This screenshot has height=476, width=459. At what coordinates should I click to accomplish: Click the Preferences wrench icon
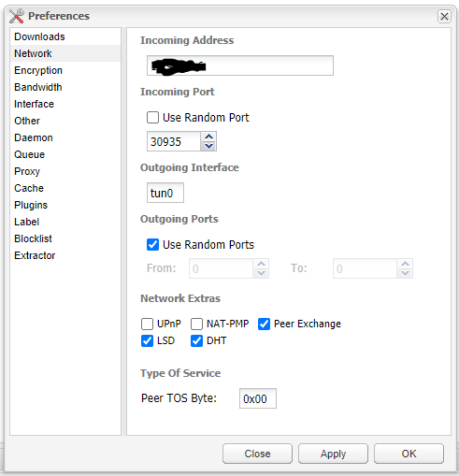[x=16, y=16]
